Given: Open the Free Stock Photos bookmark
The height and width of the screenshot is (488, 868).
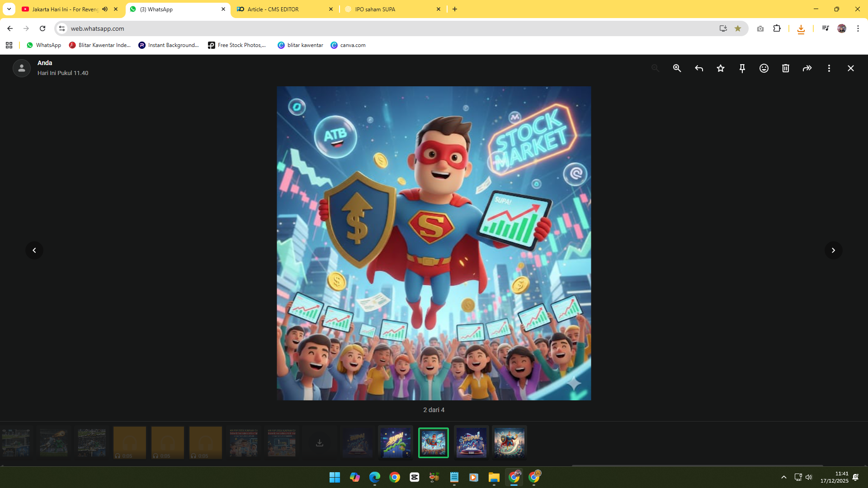Looking at the screenshot, I should pyautogui.click(x=237, y=45).
